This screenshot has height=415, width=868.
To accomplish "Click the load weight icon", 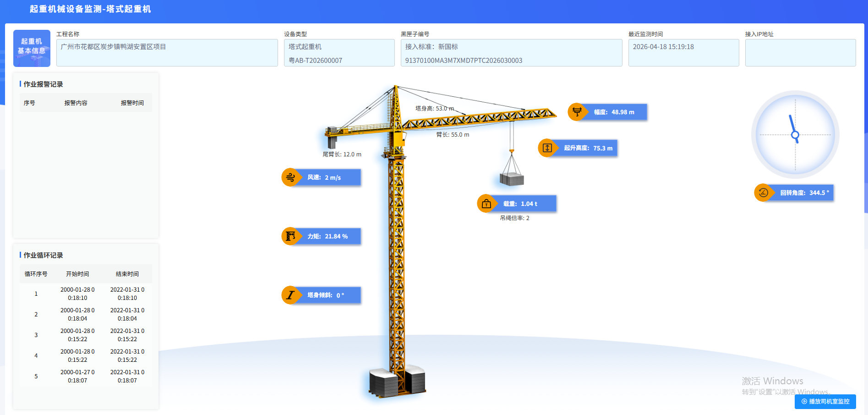I will point(486,204).
